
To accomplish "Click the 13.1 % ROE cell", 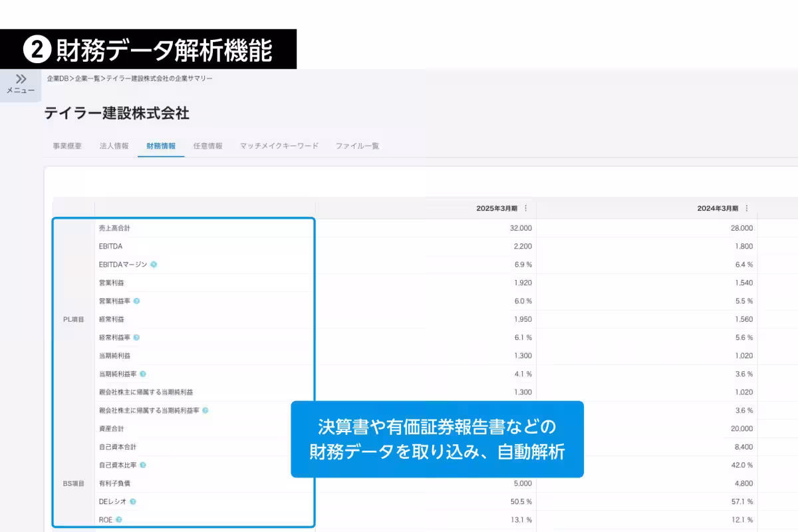I will pos(521,520).
